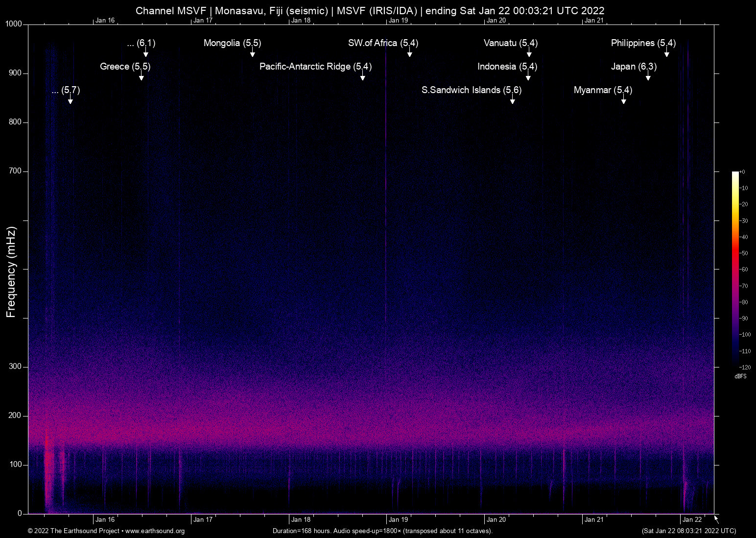Click the S.Sandwich Islands (5.6) arrow
The image size is (756, 538).
[x=512, y=100]
